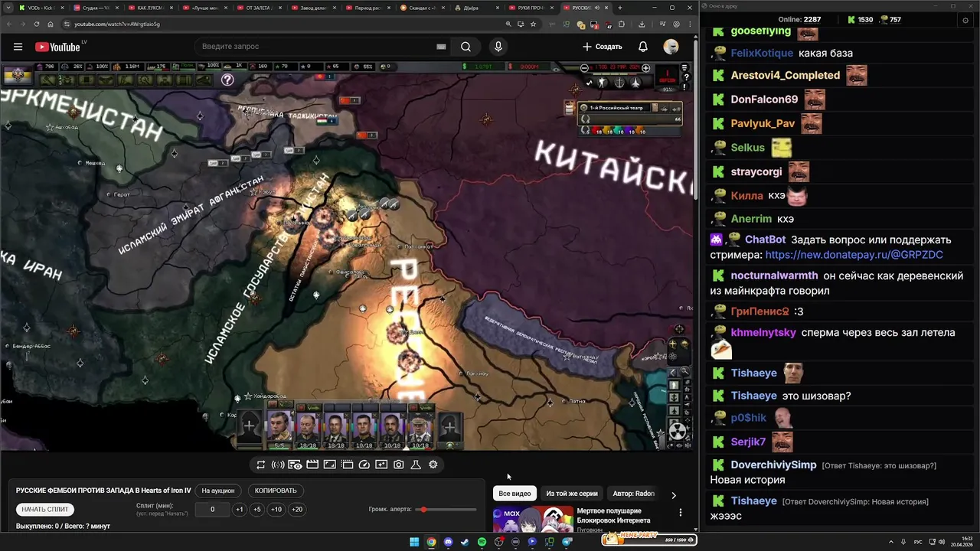The height and width of the screenshot is (551, 980).
Task: Select the air force jet icon in the game
Action: [x=637, y=82]
